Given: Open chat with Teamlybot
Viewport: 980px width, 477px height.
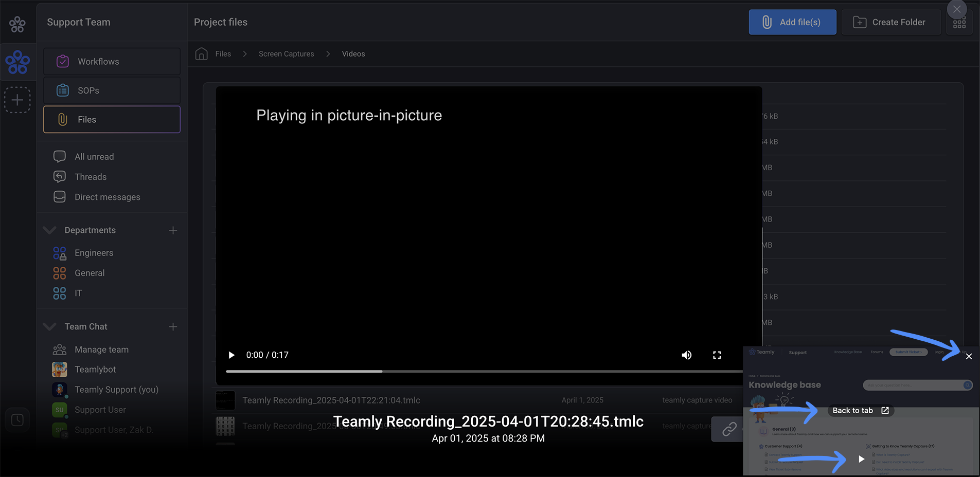Looking at the screenshot, I should click(x=95, y=370).
